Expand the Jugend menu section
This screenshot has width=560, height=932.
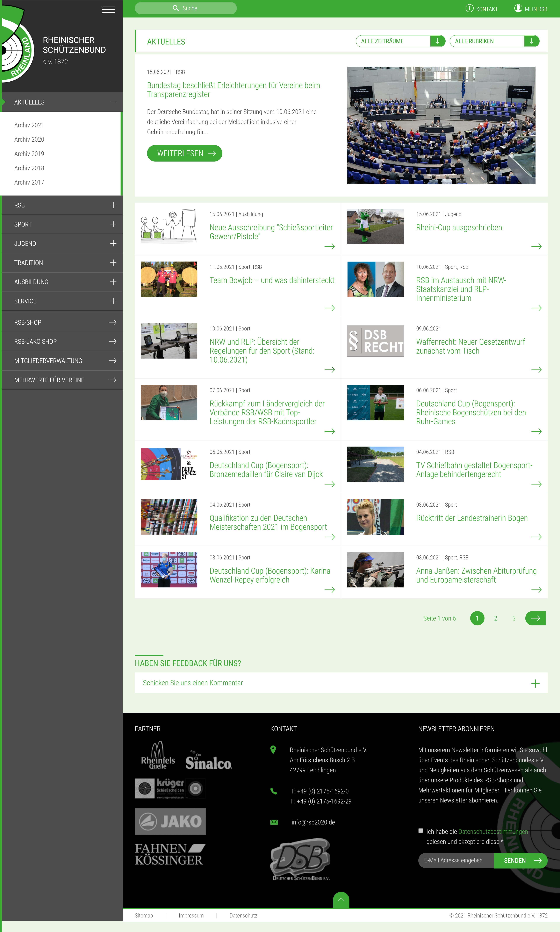tap(113, 243)
